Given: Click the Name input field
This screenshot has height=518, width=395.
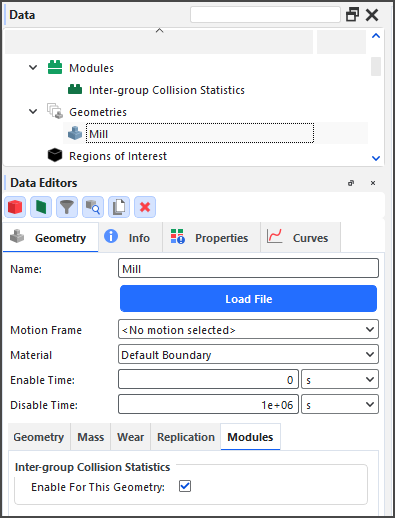Looking at the screenshot, I should (x=248, y=268).
